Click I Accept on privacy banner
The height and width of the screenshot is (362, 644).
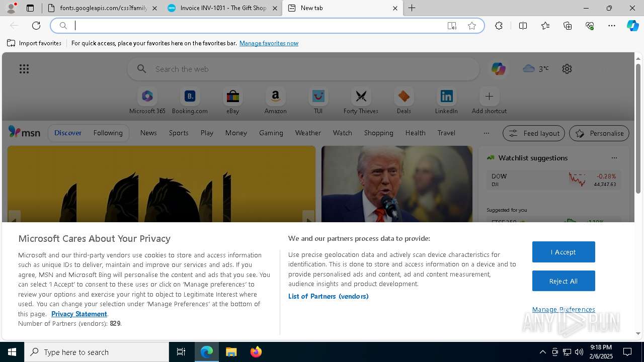563,252
